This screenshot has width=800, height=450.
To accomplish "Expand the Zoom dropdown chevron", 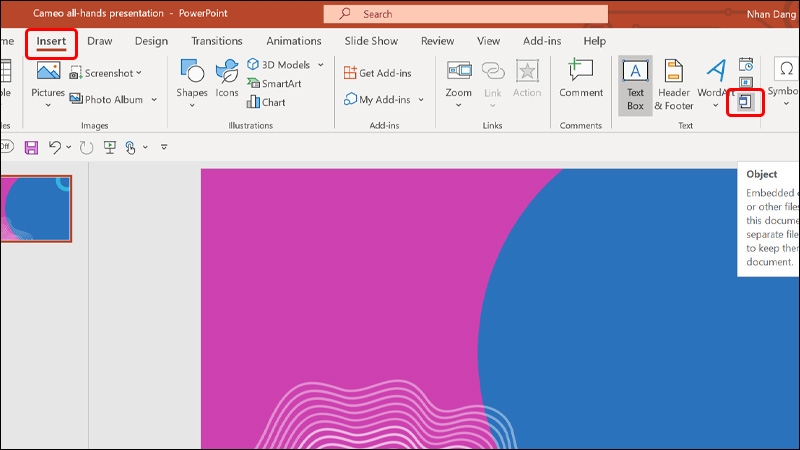I will pyautogui.click(x=459, y=105).
